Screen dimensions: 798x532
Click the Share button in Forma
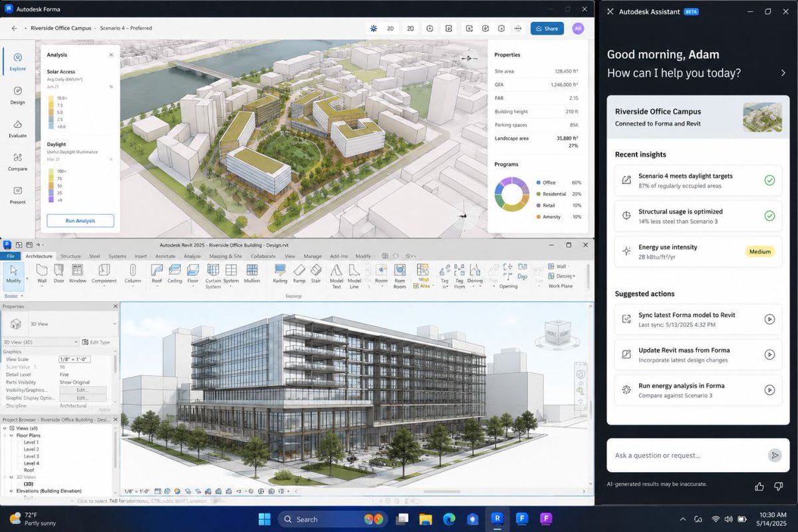[547, 29]
